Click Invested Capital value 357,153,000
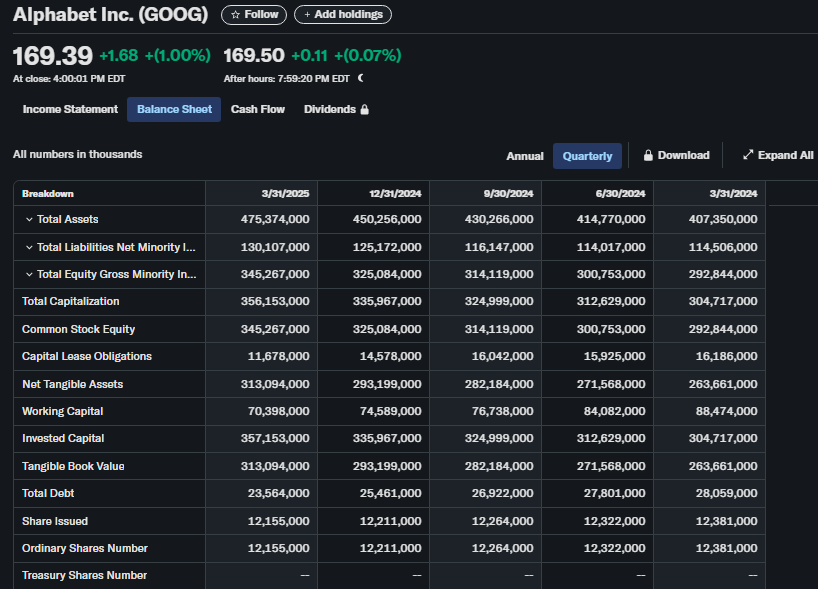 pos(275,439)
